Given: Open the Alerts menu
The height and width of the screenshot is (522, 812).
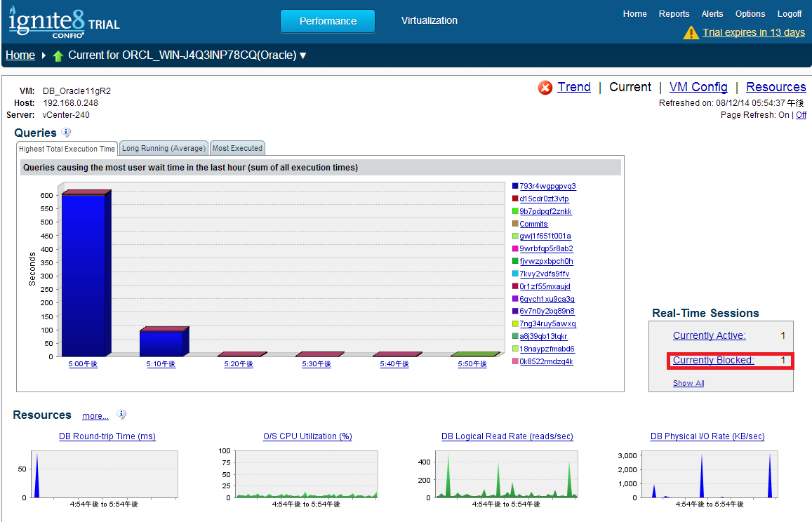Looking at the screenshot, I should pyautogui.click(x=712, y=14).
